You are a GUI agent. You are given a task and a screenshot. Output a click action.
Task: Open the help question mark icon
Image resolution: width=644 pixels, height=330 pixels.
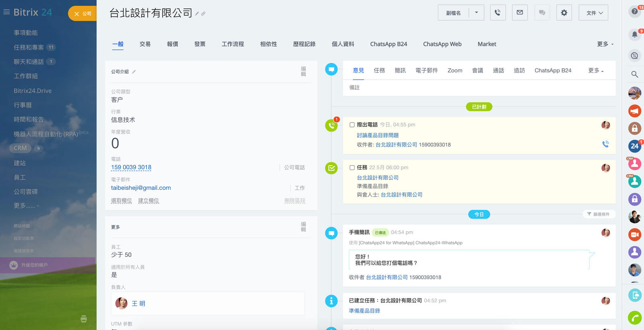click(x=635, y=11)
